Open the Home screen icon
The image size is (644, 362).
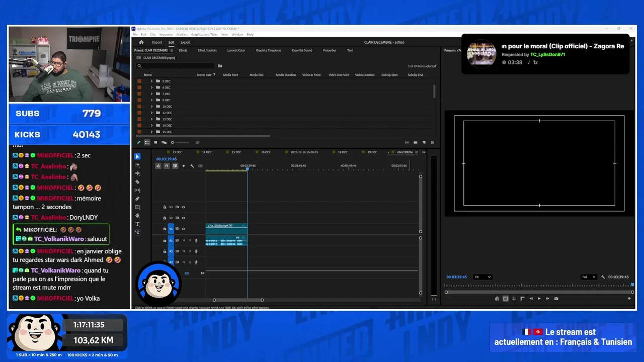click(141, 42)
